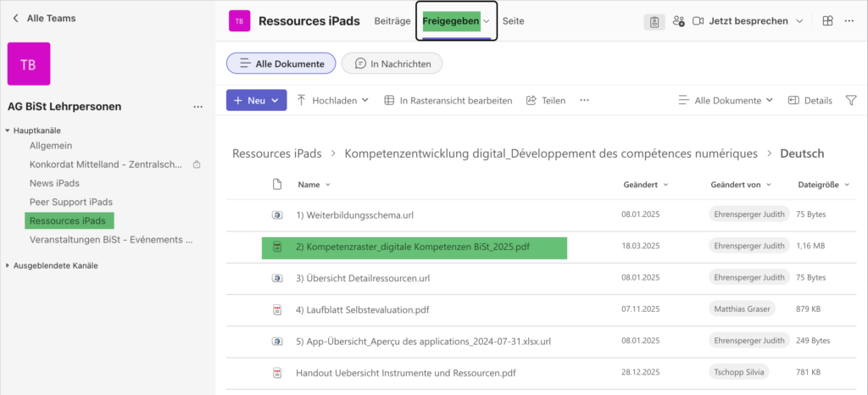Click the Deutsch breadcrumb
868x395 pixels.
pyautogui.click(x=802, y=153)
